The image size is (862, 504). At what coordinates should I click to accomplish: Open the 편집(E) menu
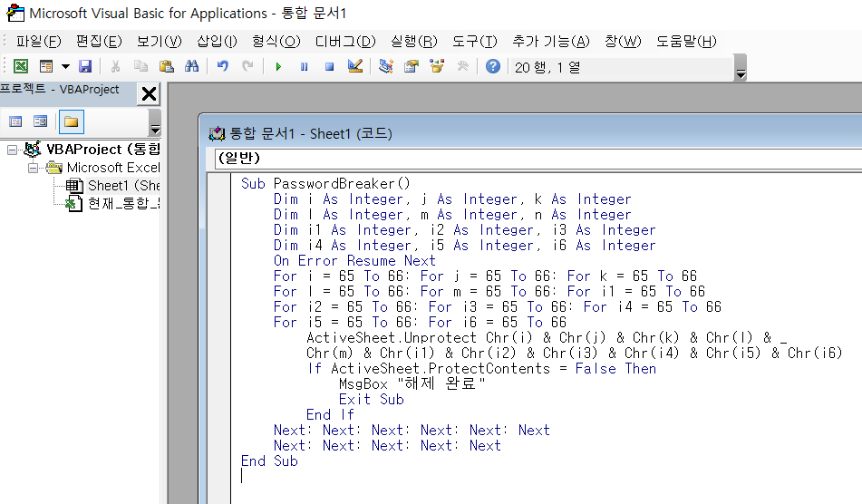coord(99,41)
